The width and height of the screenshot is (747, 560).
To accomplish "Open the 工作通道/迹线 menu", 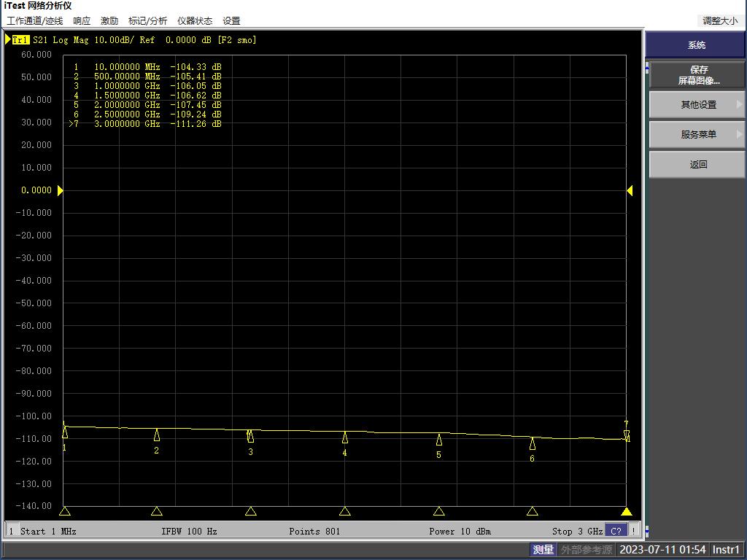I will pyautogui.click(x=35, y=21).
